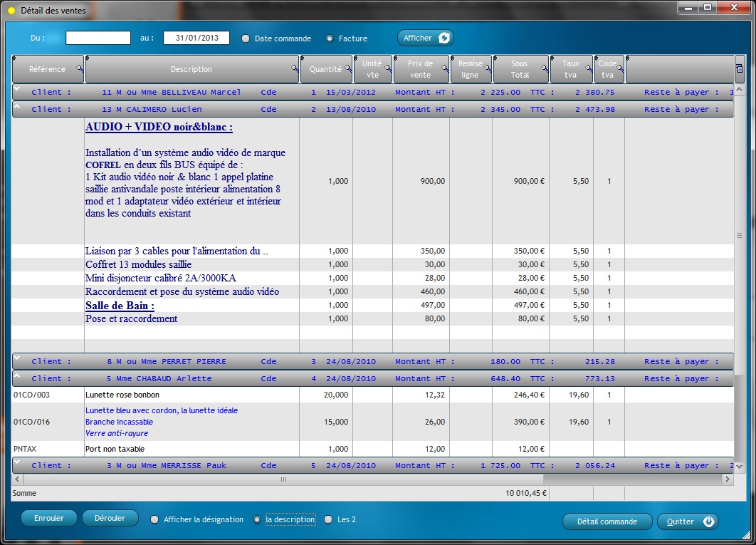Image resolution: width=756 pixels, height=545 pixels.
Task: Click the magnifier icon in Prix de vente header
Action: point(444,69)
